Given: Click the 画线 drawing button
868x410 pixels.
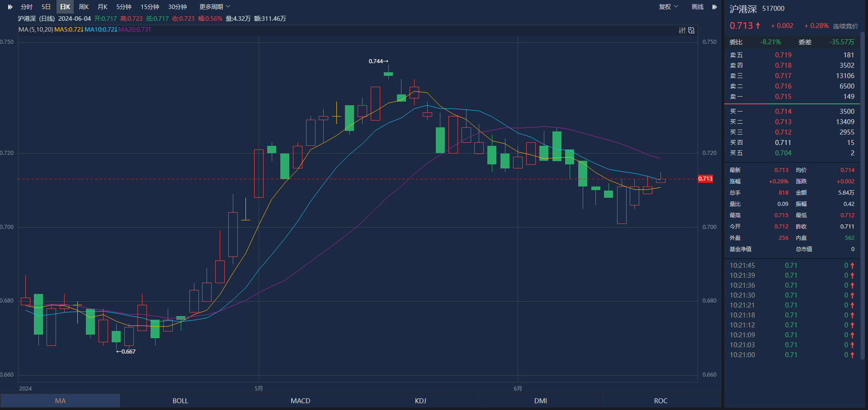Looking at the screenshot, I should tap(698, 7).
